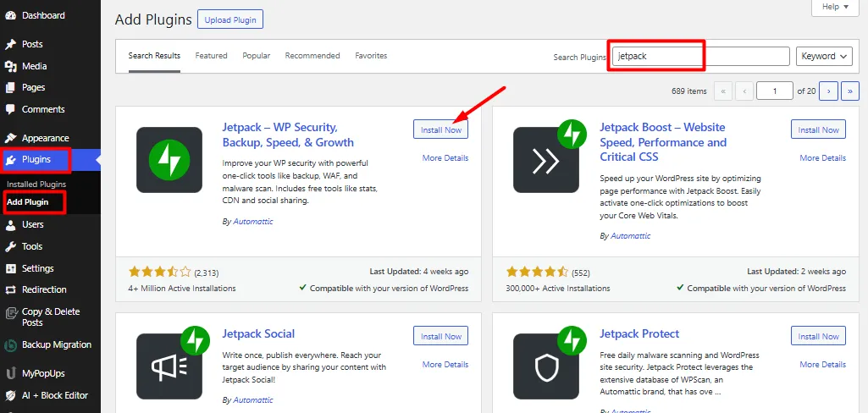This screenshot has height=413, width=868.
Task: Open the Keyword search type dropdown
Action: tap(824, 57)
